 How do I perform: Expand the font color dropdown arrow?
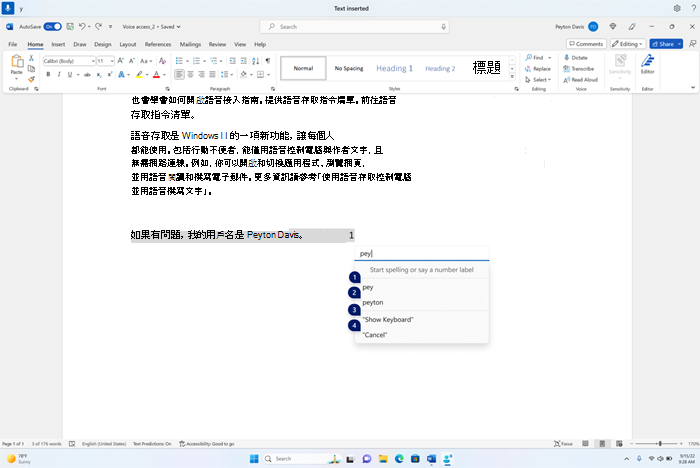point(164,75)
